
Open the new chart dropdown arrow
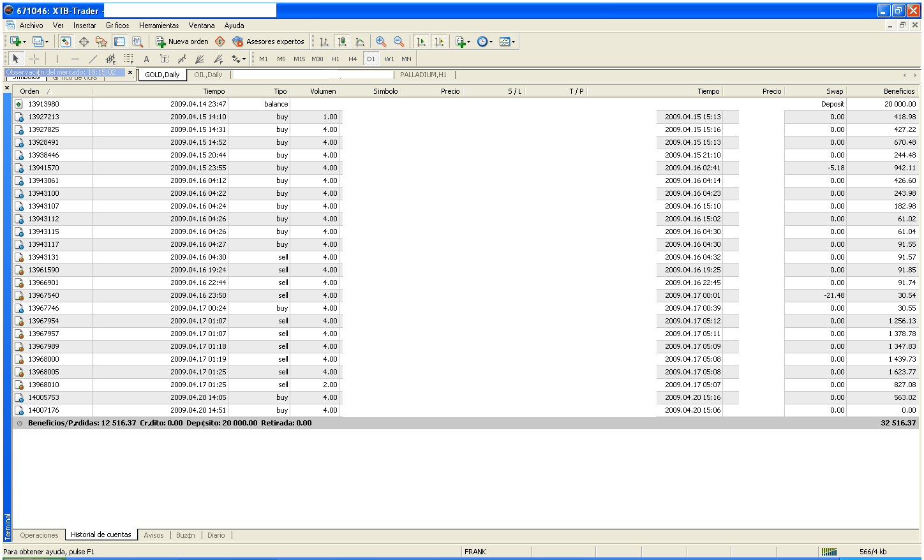[x=24, y=42]
